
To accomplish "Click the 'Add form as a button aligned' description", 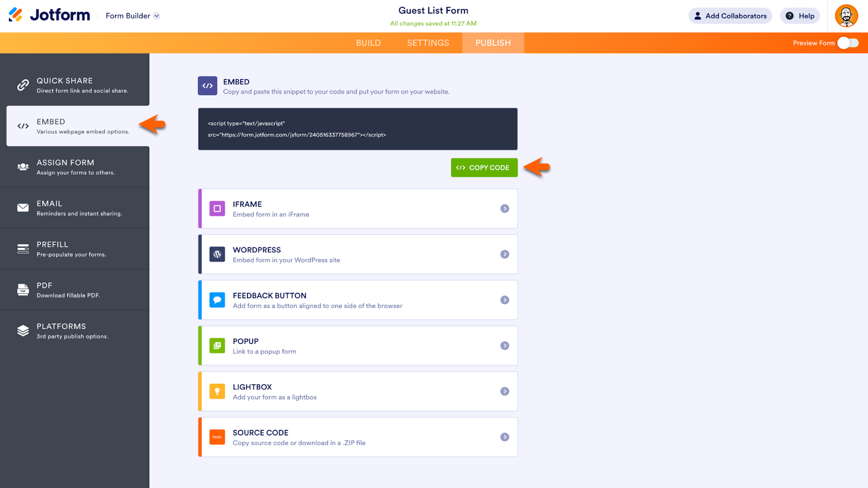I will (317, 306).
